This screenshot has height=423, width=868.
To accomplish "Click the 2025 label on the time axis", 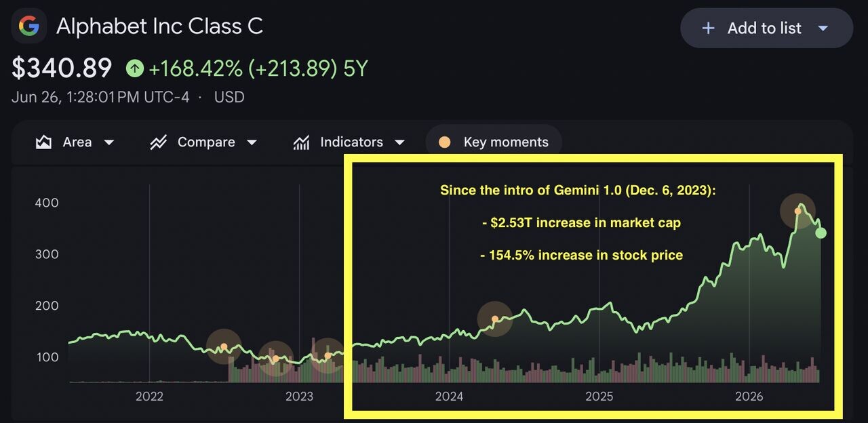I will click(x=599, y=397).
